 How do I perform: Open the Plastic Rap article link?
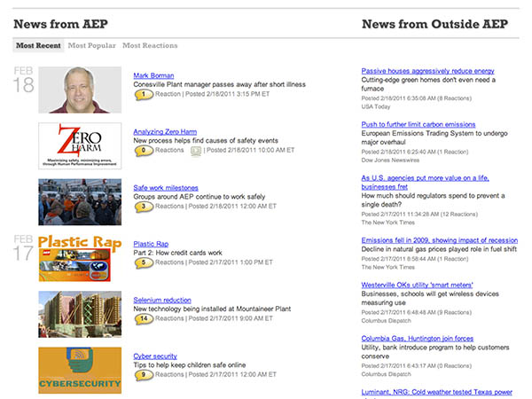click(x=151, y=244)
